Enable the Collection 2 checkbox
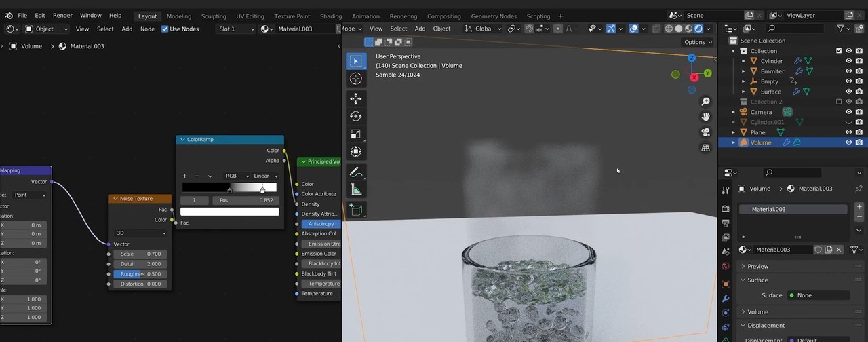Screen dimensions: 868x342 coord(839,102)
